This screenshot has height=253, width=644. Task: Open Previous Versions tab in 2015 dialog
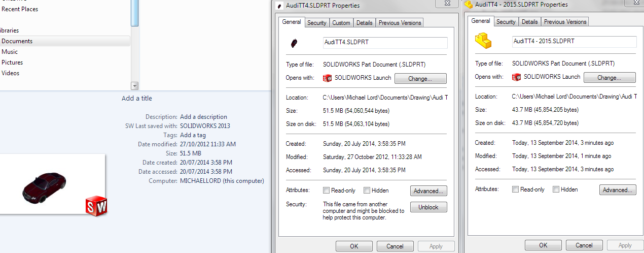pyautogui.click(x=565, y=22)
